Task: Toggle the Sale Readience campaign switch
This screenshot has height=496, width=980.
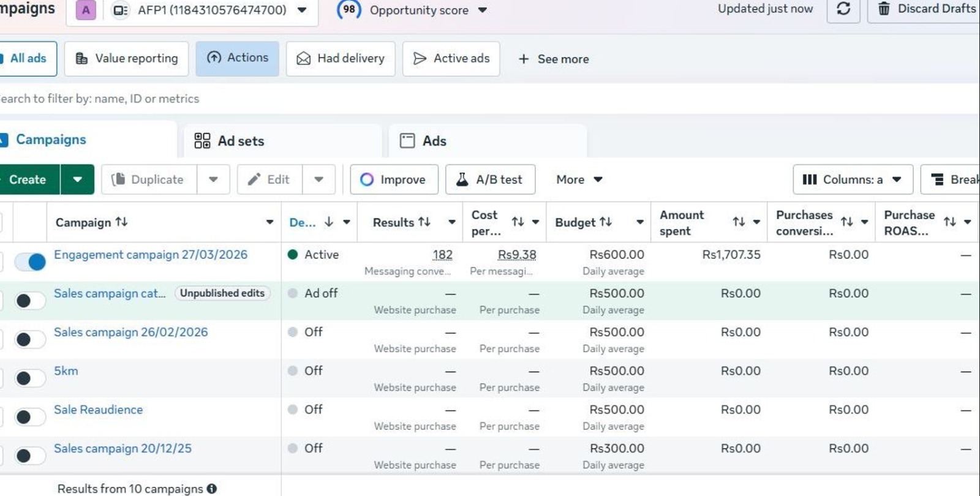Action: (30, 417)
